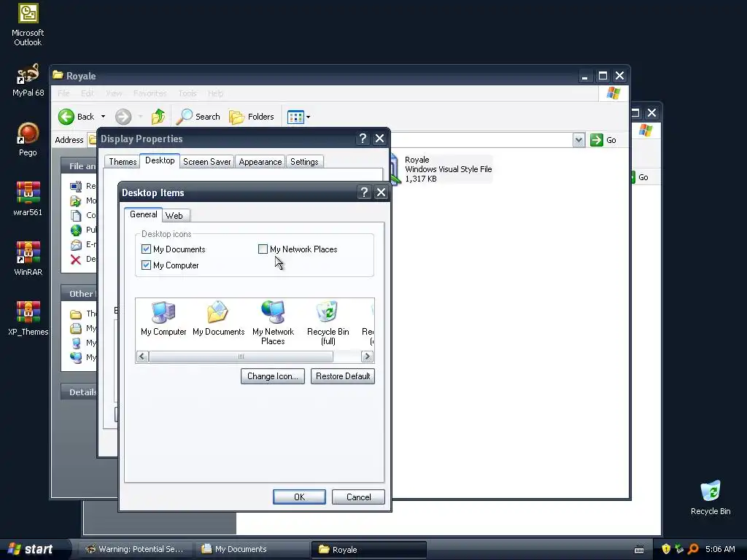Select the General tab in Desktop Items
747x560 pixels.
tap(144, 214)
